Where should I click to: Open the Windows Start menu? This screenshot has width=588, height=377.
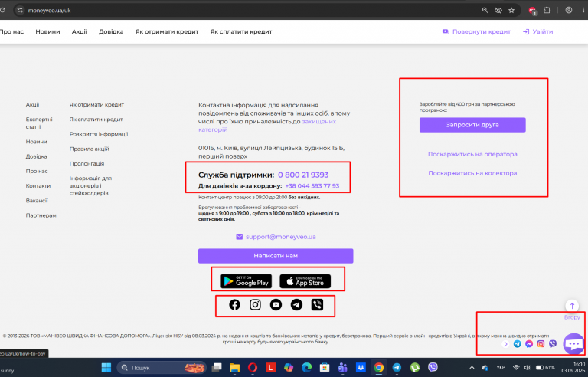pyautogui.click(x=106, y=368)
